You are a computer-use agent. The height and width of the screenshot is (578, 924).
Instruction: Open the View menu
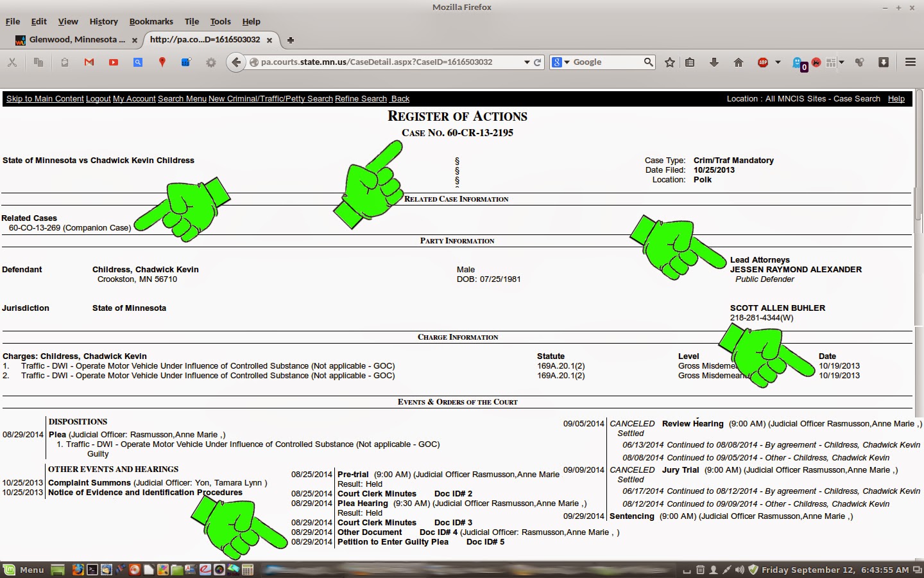tap(68, 21)
